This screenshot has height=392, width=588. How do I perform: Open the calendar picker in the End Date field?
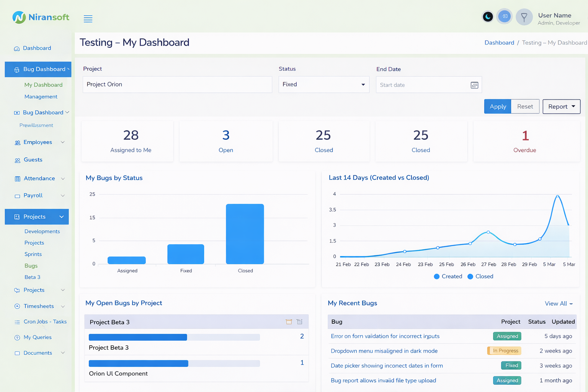point(474,85)
